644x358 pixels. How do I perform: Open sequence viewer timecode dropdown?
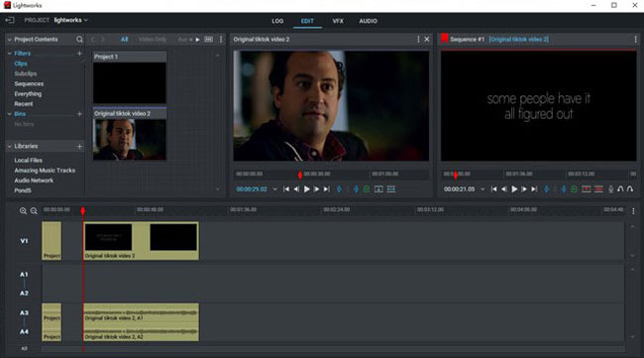click(483, 189)
